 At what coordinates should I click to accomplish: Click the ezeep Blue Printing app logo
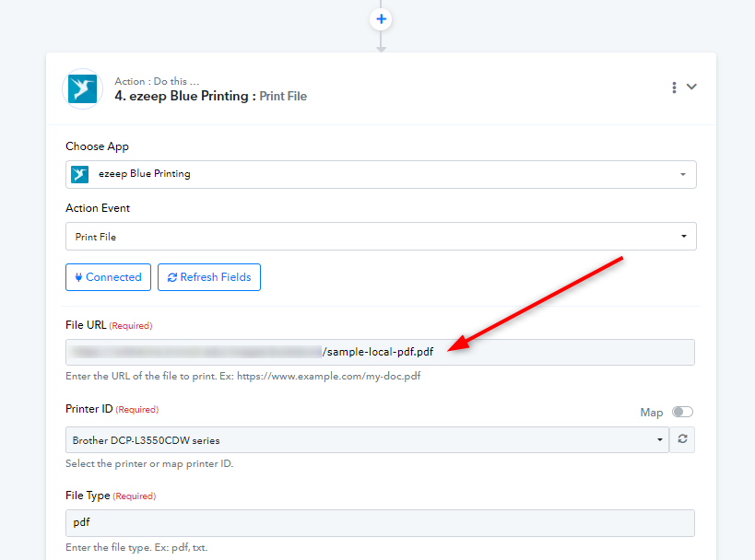pyautogui.click(x=82, y=89)
